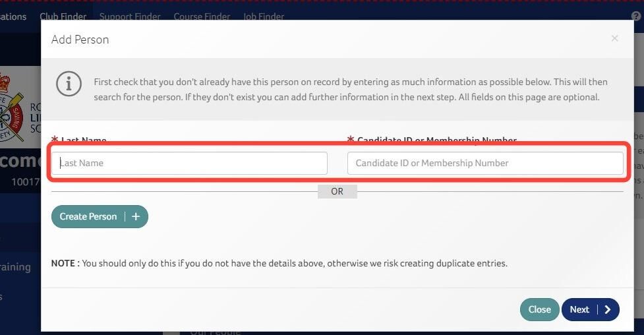Open the Job Finder menu item
644x335 pixels.
[263, 16]
